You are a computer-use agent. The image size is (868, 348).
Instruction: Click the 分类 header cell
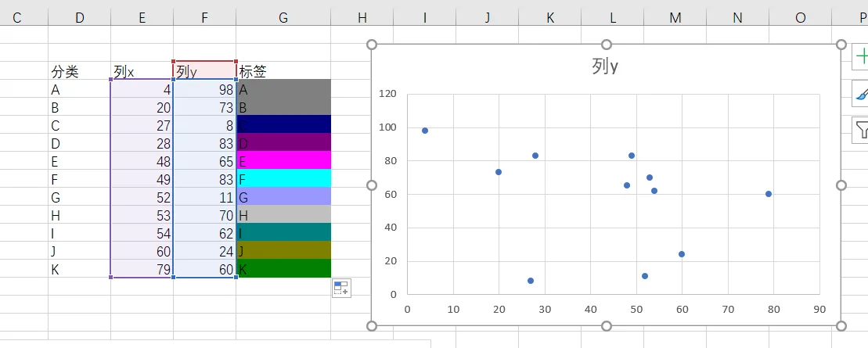pos(79,71)
